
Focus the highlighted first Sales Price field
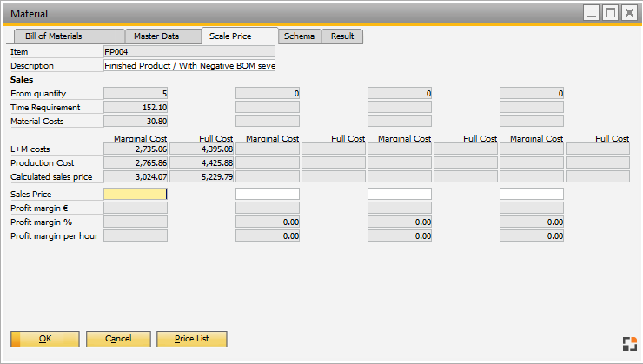[x=135, y=194]
